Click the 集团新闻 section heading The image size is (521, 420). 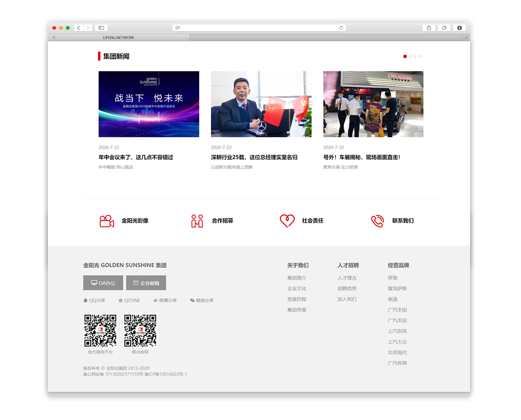click(116, 56)
